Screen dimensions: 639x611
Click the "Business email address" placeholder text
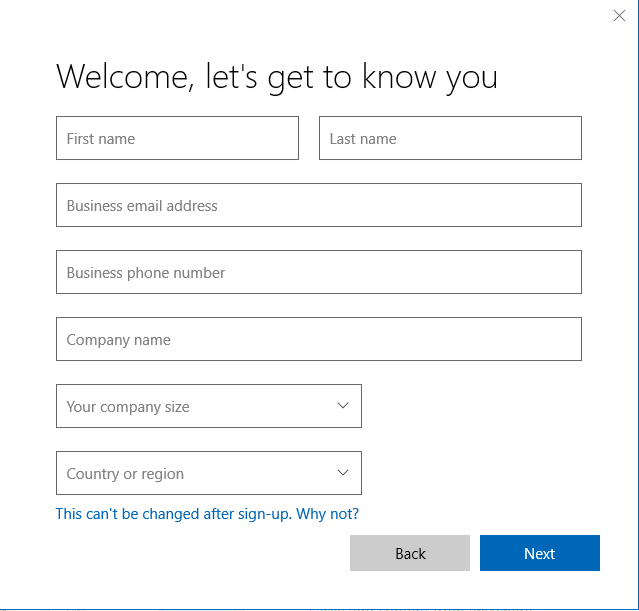[x=142, y=206]
